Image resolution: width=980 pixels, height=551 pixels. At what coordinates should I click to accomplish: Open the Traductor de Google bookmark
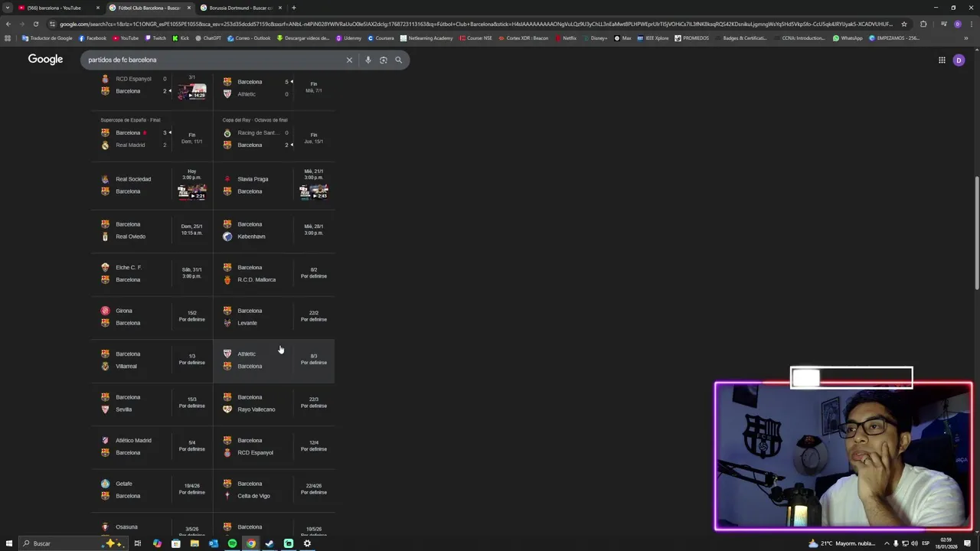pos(47,38)
